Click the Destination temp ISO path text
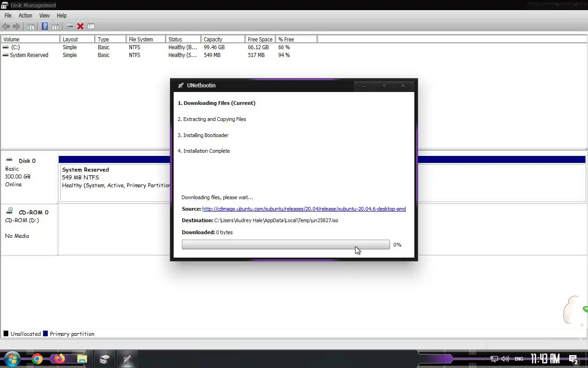588x368 pixels. 276,220
